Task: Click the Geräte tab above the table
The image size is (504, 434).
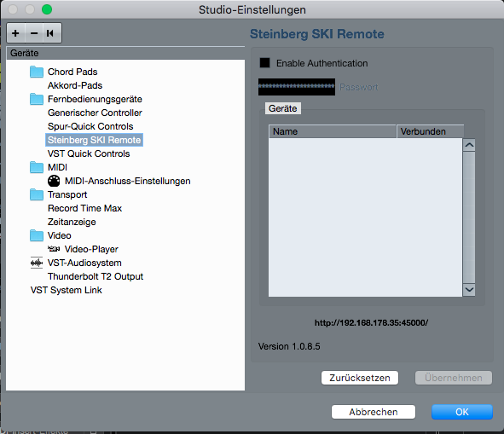Action: pyautogui.click(x=283, y=108)
